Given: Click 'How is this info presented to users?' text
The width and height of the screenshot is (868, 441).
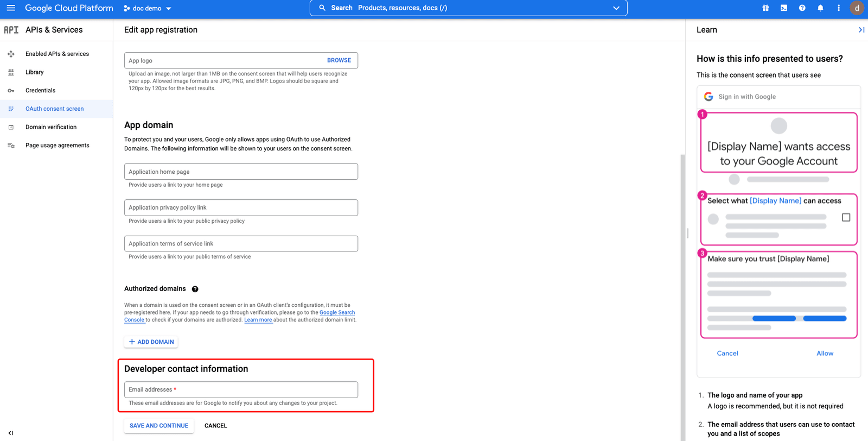Looking at the screenshot, I should (770, 59).
